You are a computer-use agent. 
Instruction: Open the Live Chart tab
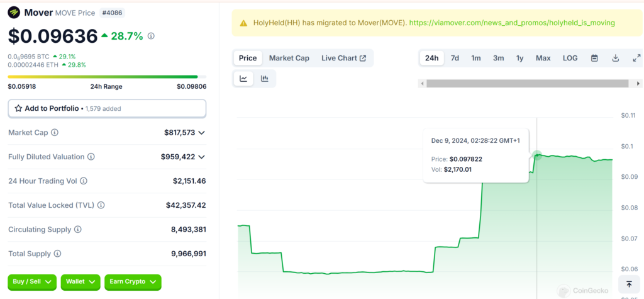coord(343,58)
